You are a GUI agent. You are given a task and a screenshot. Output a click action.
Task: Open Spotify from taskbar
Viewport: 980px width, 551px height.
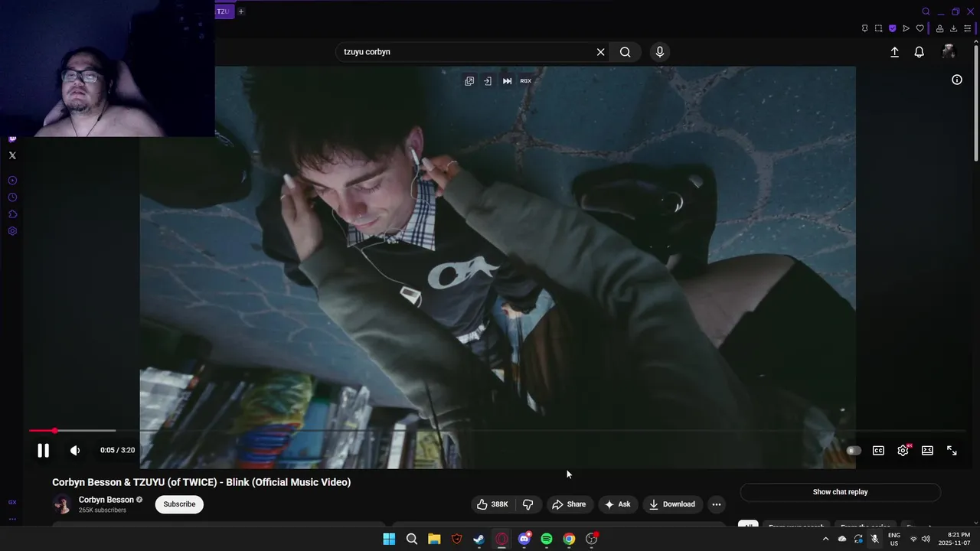[547, 539]
